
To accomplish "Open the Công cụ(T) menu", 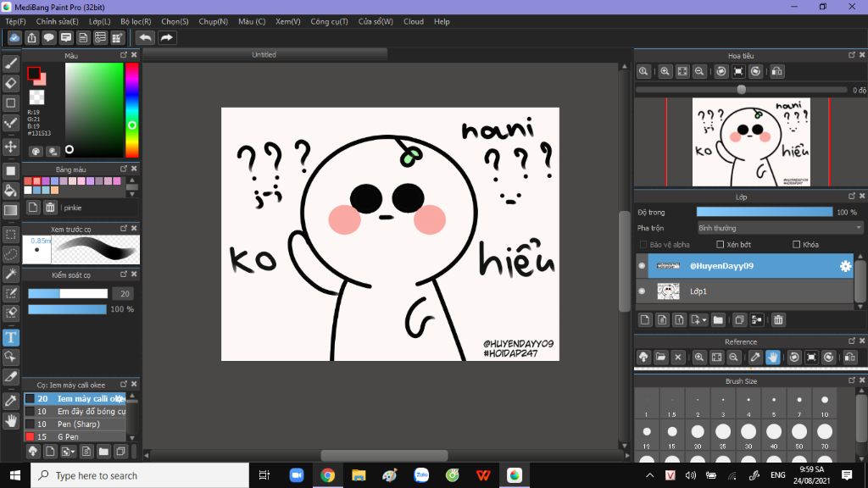I will (329, 21).
